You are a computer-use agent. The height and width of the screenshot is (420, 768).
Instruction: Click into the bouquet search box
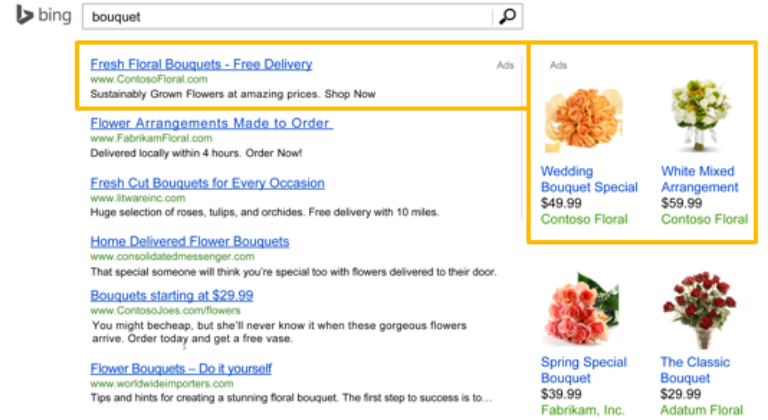(x=290, y=17)
